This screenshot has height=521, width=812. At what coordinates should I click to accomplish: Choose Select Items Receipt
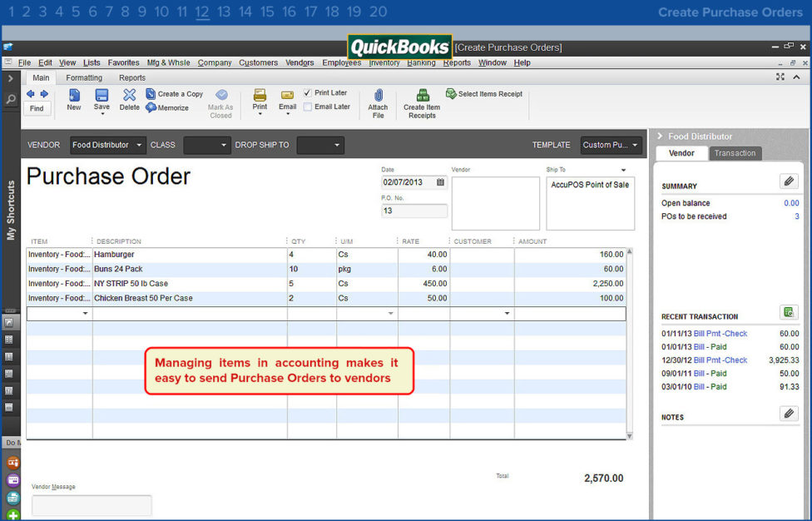(484, 94)
